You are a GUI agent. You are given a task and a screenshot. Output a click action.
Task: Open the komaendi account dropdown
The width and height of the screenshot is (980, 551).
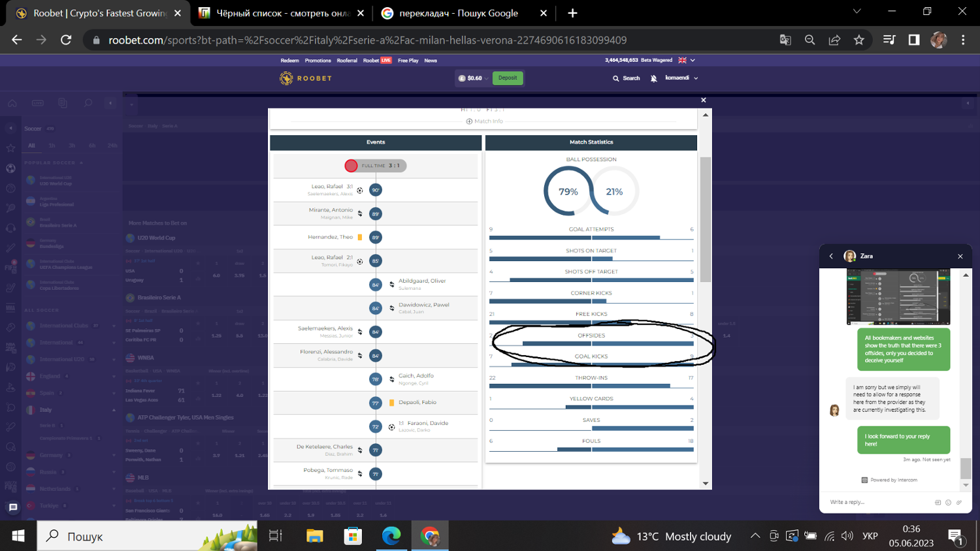(681, 78)
